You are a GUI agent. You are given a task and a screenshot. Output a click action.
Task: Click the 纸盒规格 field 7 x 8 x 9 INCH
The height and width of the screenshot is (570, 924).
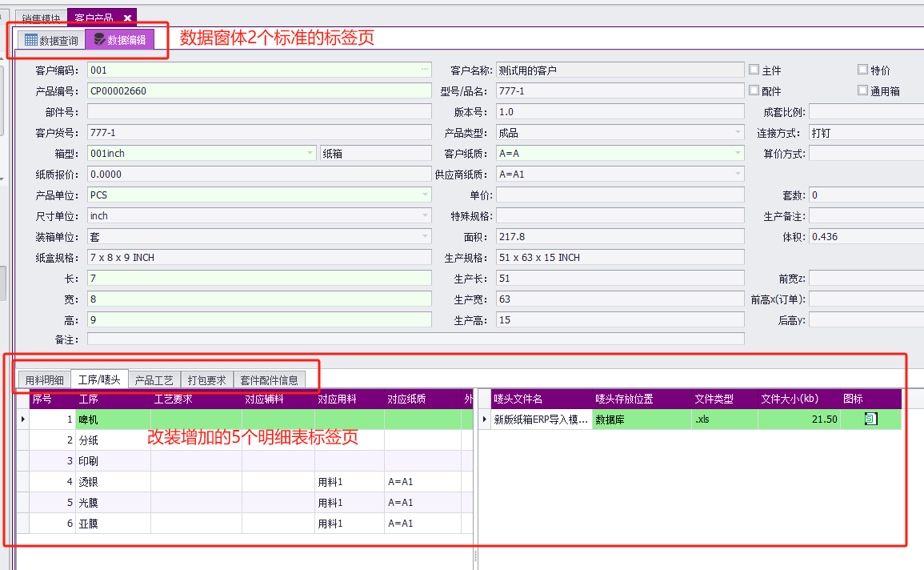(259, 258)
